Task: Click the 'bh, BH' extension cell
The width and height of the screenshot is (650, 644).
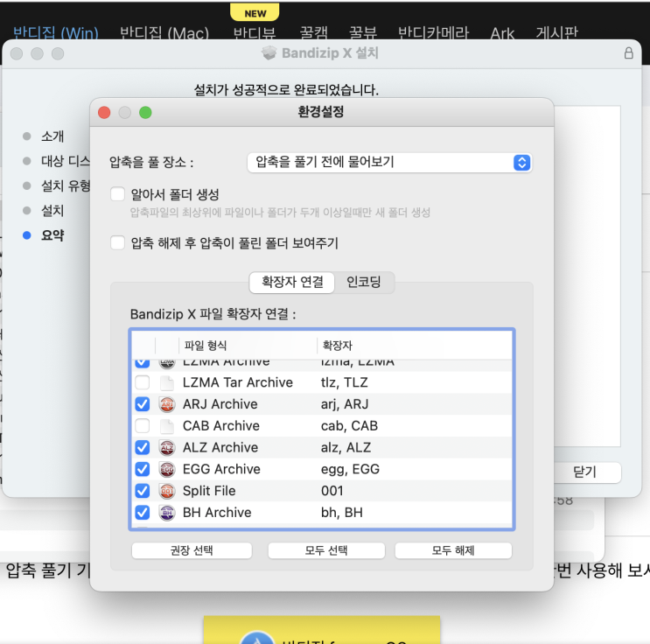Action: 341,513
